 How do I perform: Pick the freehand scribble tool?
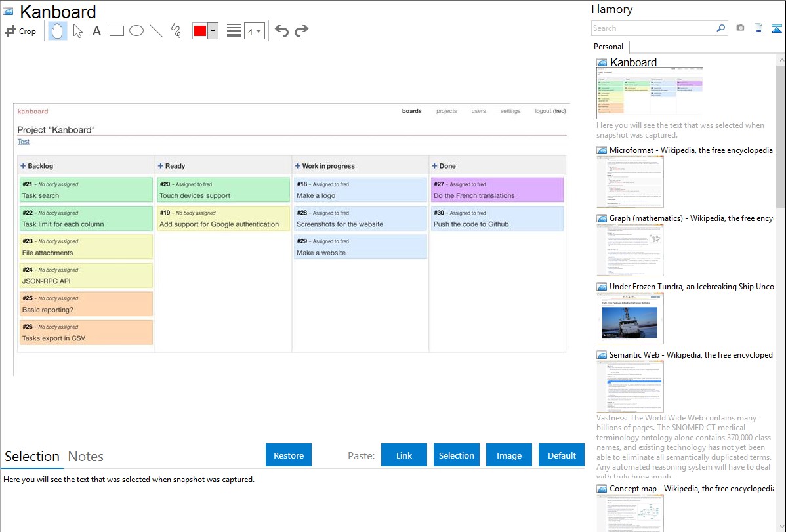[x=176, y=31]
